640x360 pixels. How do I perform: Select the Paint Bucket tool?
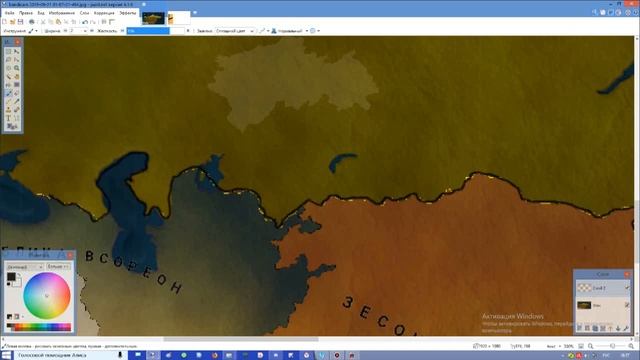8,85
